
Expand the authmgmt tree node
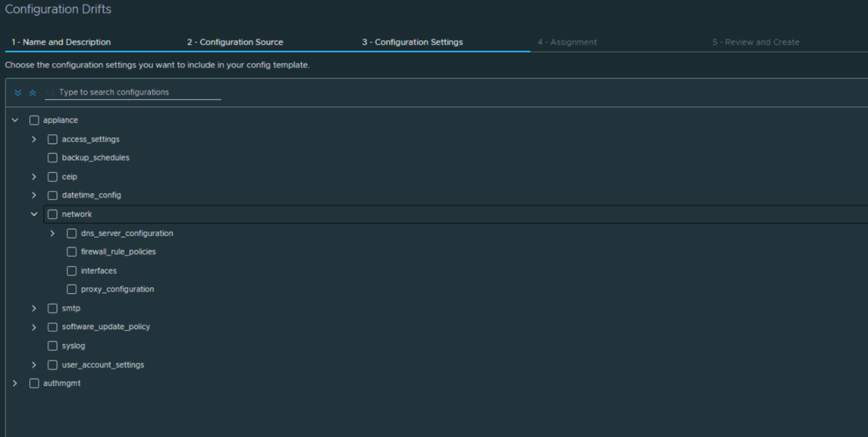pos(15,383)
